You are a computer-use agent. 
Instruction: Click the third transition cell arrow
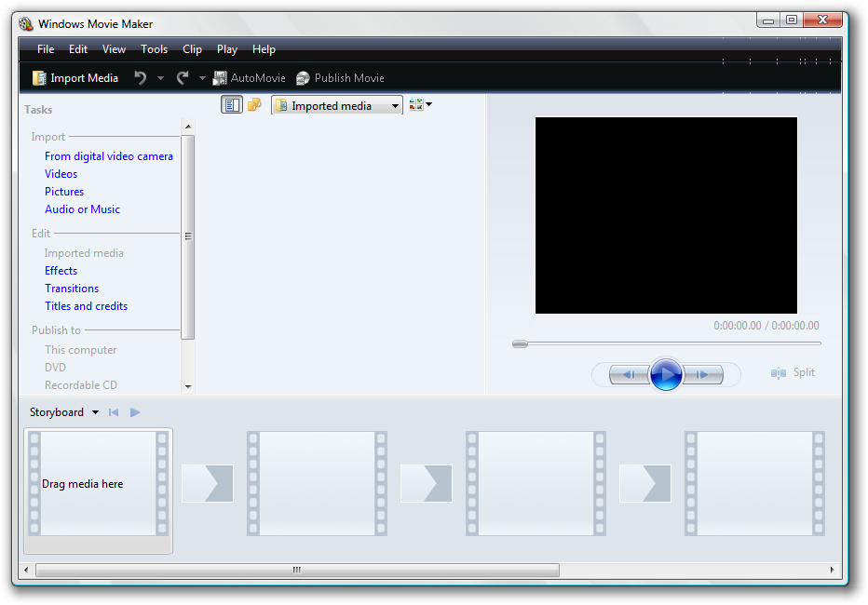644,484
